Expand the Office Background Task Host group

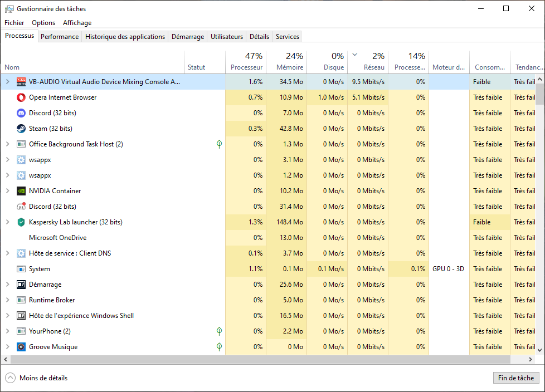click(x=8, y=144)
